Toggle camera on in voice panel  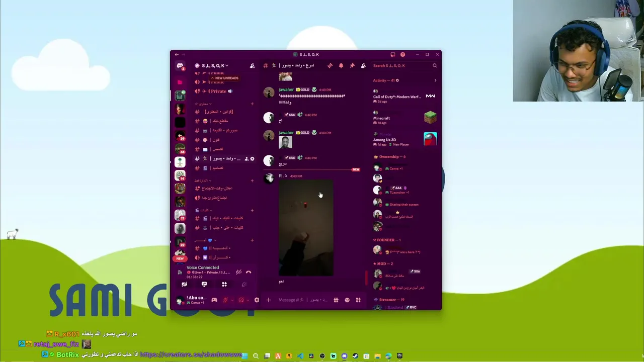tap(184, 284)
